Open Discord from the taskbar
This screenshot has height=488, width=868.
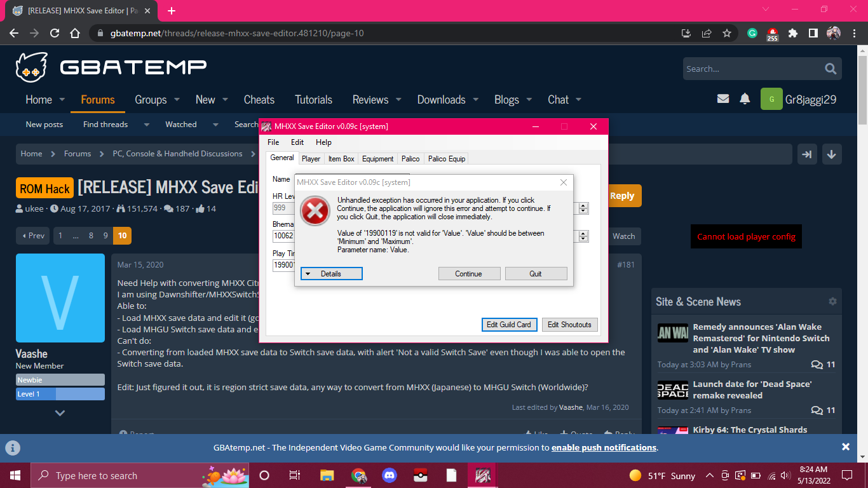pos(389,475)
